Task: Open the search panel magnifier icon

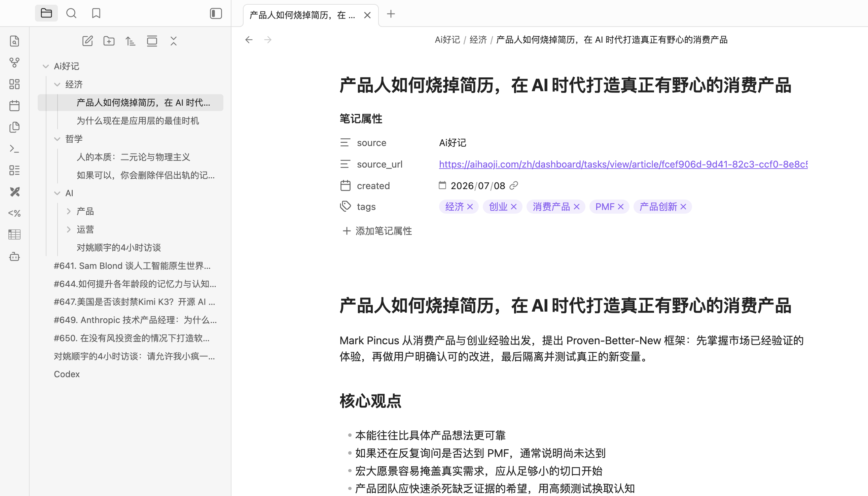Action: point(71,13)
